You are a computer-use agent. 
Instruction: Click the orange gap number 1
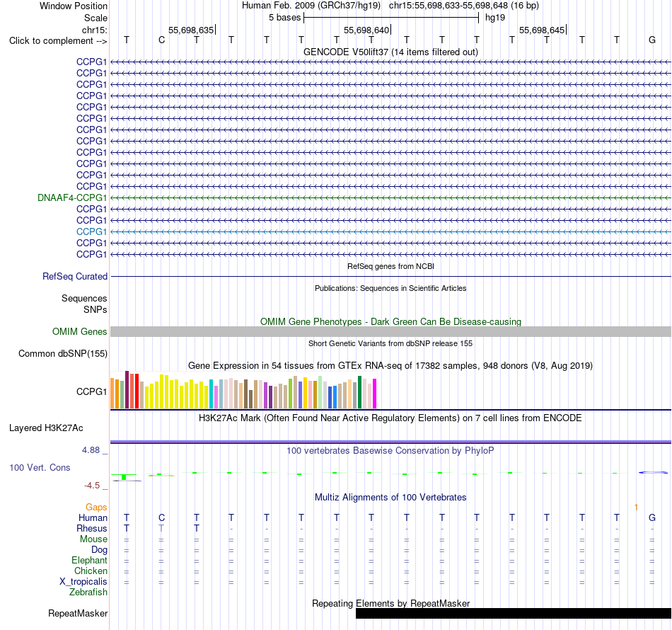(x=636, y=508)
